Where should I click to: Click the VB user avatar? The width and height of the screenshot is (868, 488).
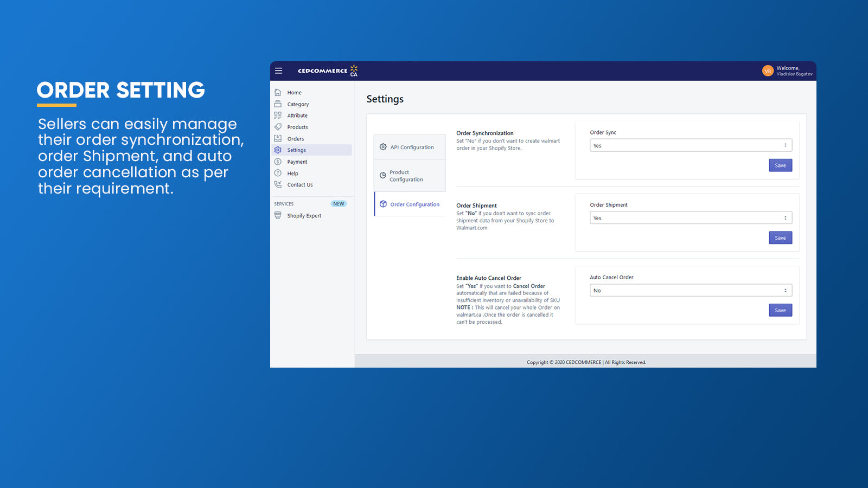click(768, 71)
